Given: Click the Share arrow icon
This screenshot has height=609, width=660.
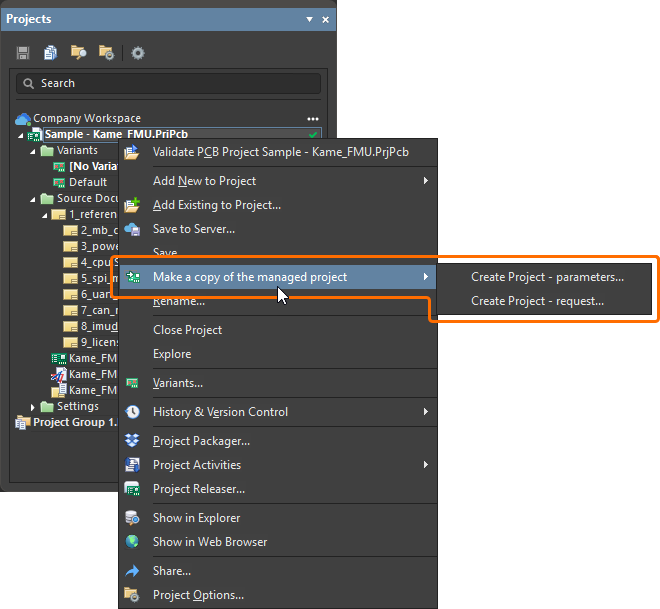Looking at the screenshot, I should click(x=132, y=571).
